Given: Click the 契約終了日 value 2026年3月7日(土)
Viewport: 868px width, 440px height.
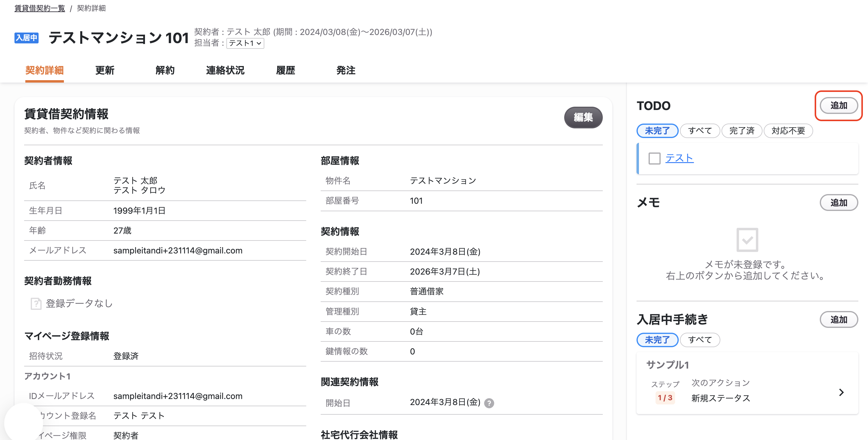Looking at the screenshot, I should [445, 272].
